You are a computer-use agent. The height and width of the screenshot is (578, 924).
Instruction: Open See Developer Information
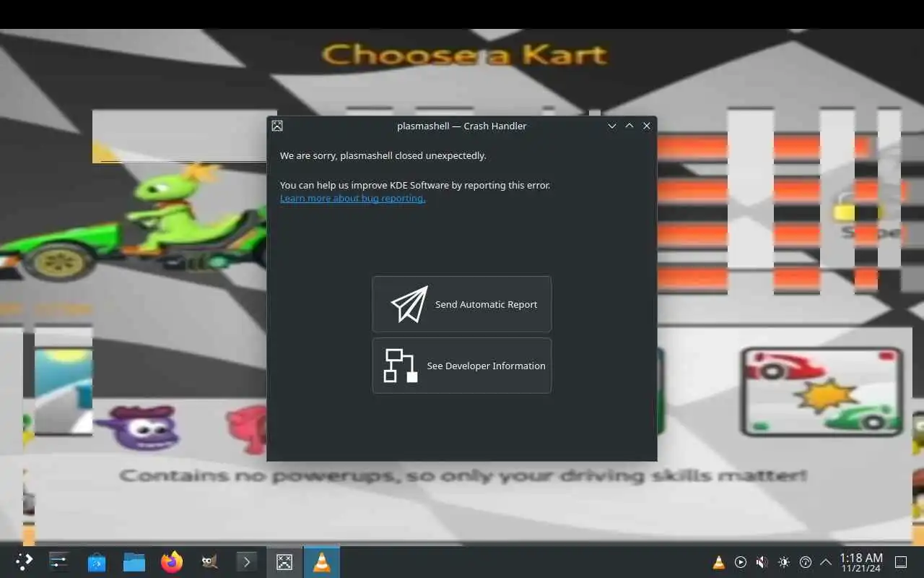tap(462, 366)
